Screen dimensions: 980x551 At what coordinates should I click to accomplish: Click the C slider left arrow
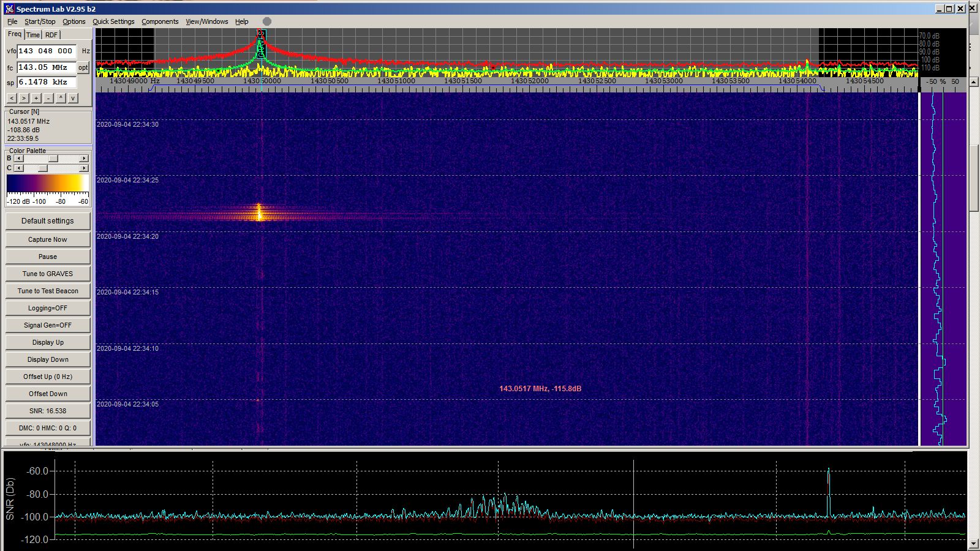(x=18, y=168)
